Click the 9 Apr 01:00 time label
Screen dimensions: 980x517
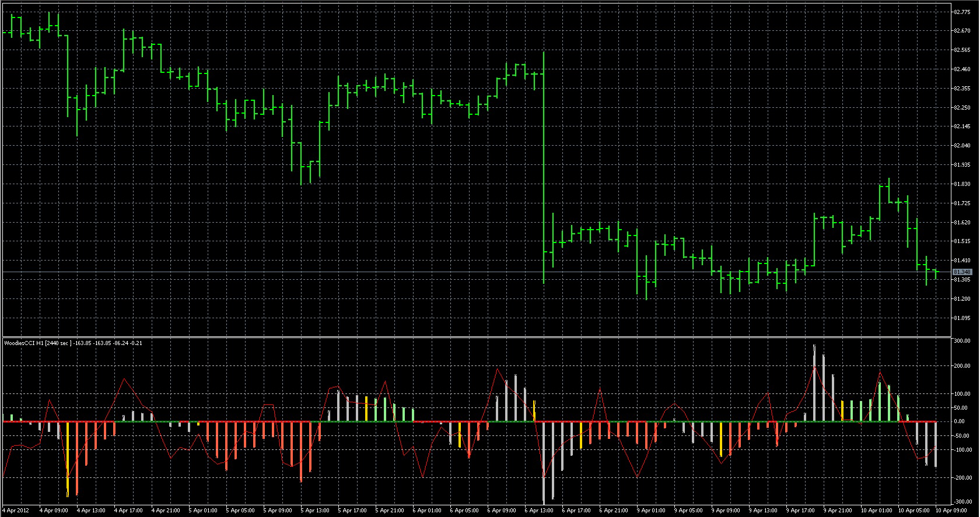(651, 511)
